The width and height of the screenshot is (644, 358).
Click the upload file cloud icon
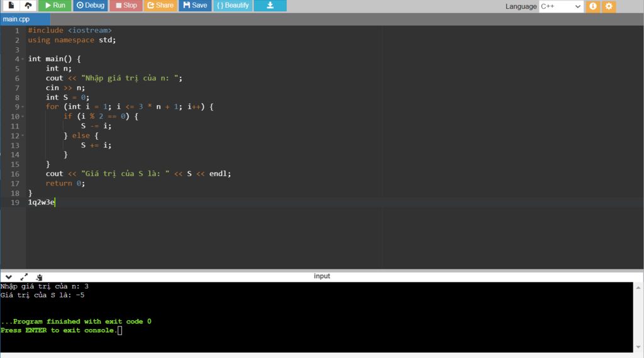(28, 6)
